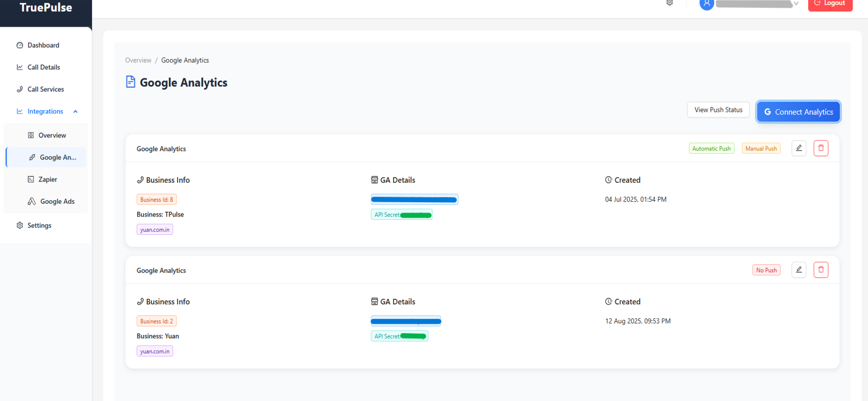868x401 pixels.
Task: Open Call Details page
Action: (44, 68)
